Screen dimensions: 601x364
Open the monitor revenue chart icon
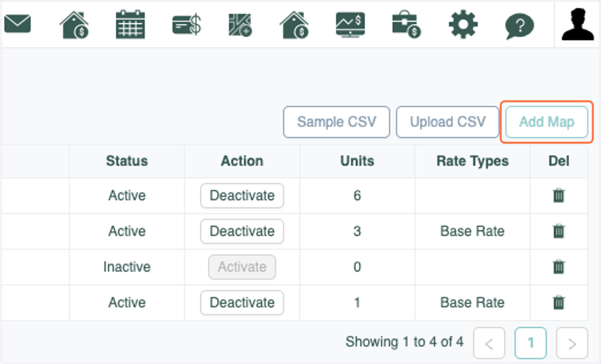pos(351,25)
